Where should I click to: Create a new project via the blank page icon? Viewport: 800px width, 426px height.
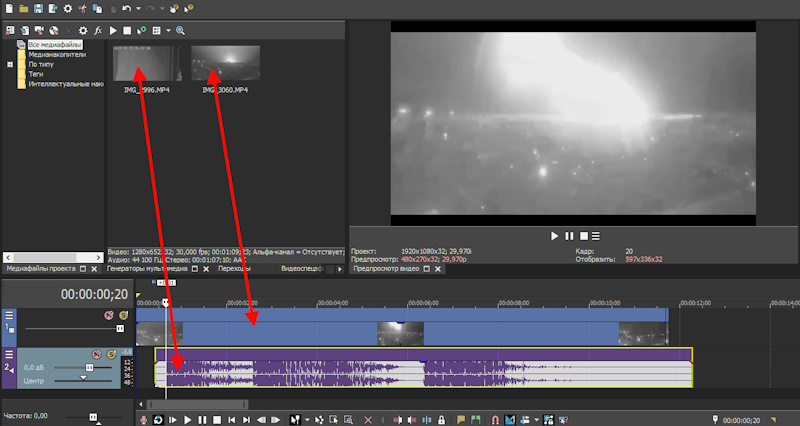click(9, 9)
